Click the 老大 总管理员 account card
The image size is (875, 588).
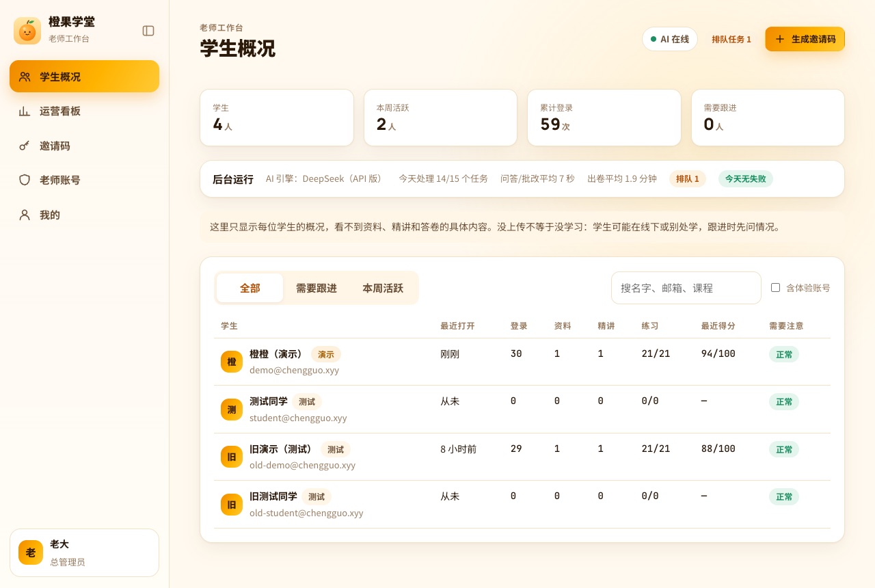coord(84,552)
